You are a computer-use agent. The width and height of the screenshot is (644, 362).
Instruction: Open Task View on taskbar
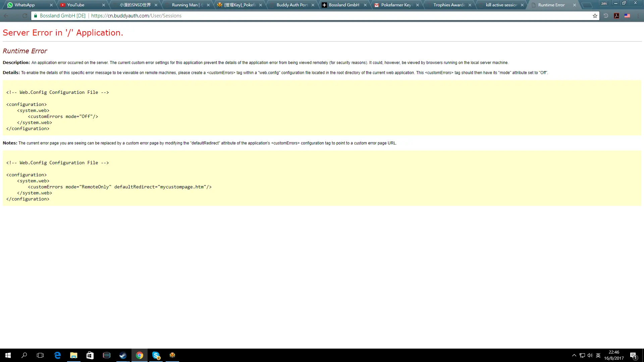click(x=40, y=355)
